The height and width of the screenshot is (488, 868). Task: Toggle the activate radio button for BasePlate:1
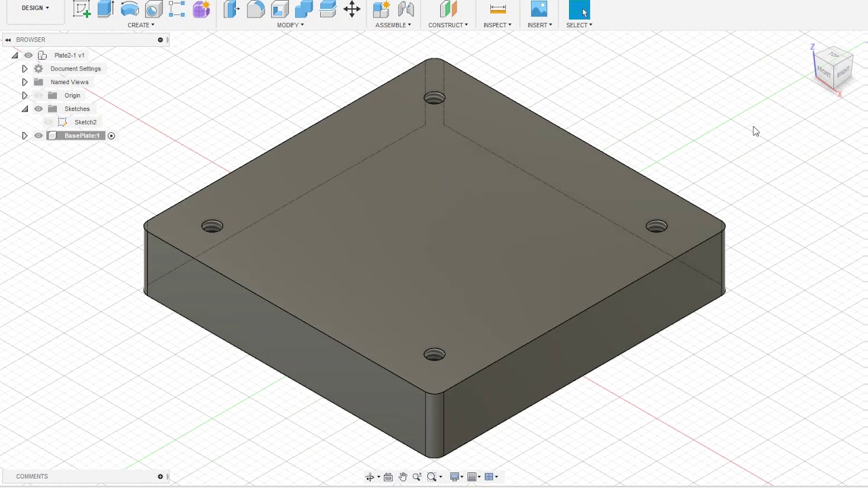coord(111,136)
